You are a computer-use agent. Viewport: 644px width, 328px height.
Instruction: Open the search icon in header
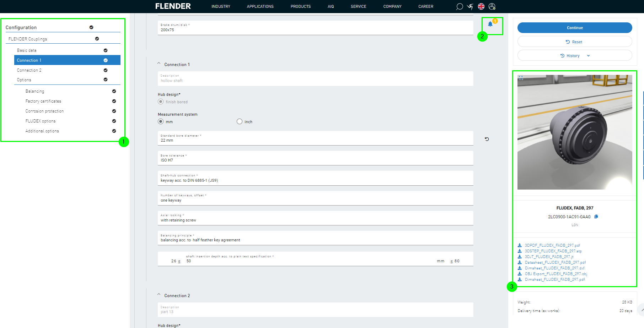point(460,6)
